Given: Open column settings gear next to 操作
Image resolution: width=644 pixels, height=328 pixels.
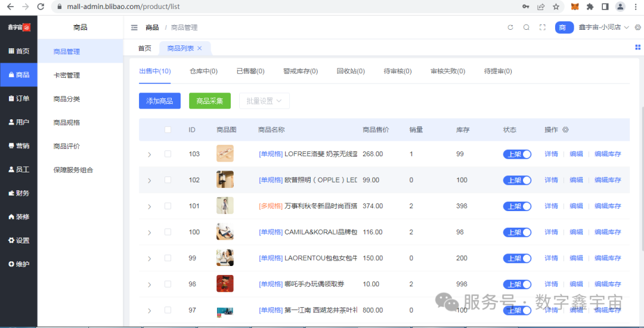Looking at the screenshot, I should (x=565, y=130).
